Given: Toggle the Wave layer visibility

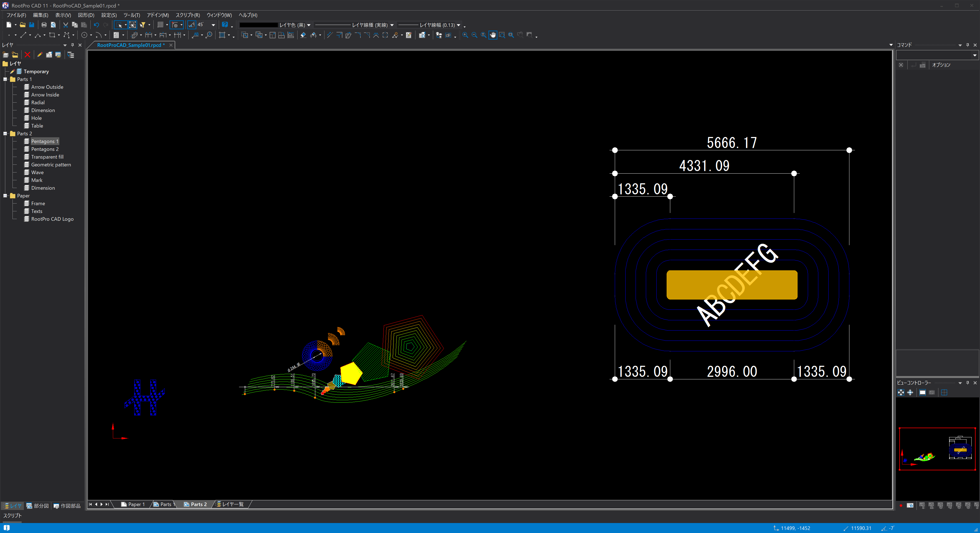Looking at the screenshot, I should tap(27, 172).
